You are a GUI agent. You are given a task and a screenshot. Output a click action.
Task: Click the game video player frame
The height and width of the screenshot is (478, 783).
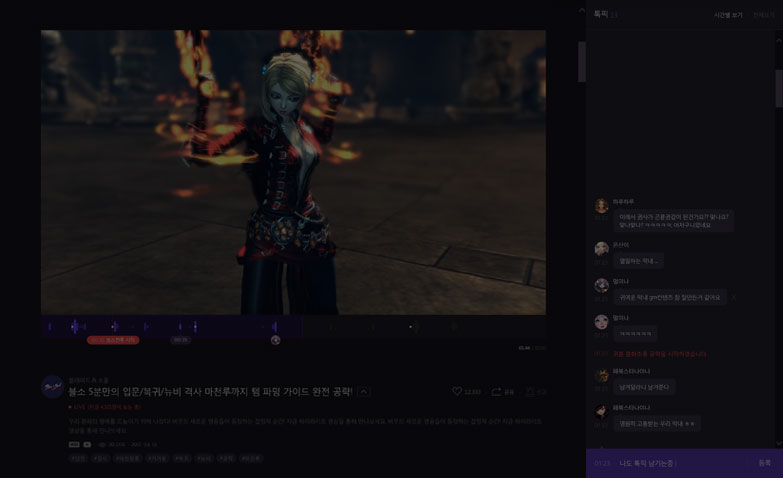coord(294,172)
